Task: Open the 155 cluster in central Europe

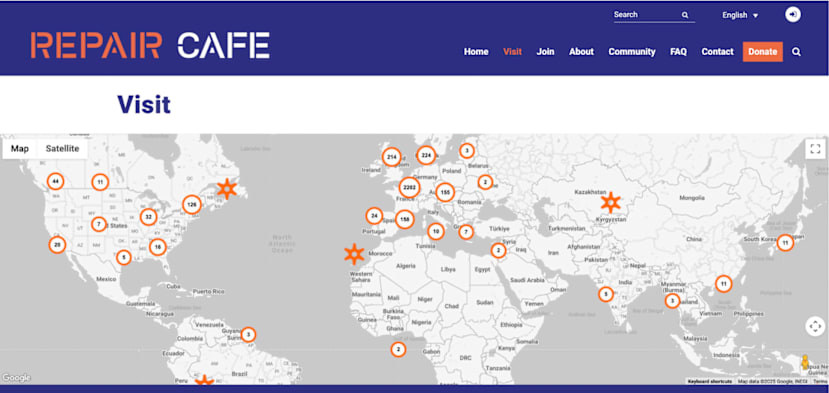Action: coord(445,193)
